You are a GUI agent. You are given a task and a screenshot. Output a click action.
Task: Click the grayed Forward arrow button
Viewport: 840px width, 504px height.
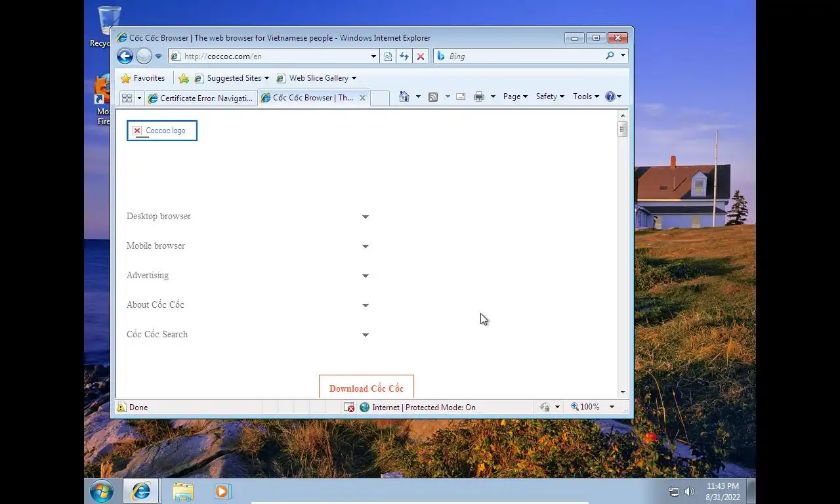[144, 56]
